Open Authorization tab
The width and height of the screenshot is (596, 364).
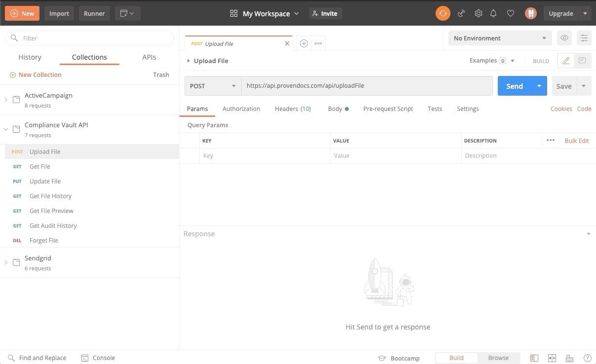point(241,109)
